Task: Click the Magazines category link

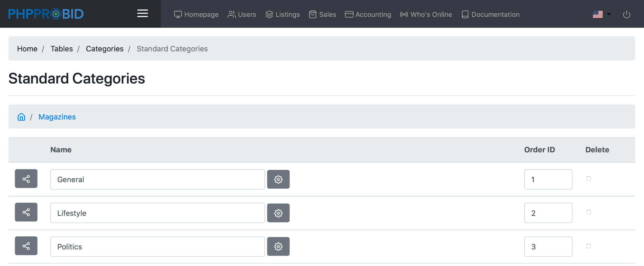Action: pyautogui.click(x=57, y=117)
